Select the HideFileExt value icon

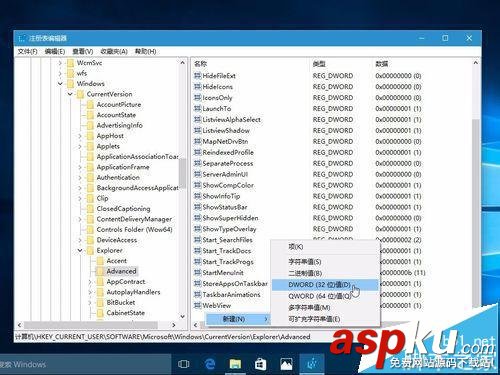[x=198, y=76]
